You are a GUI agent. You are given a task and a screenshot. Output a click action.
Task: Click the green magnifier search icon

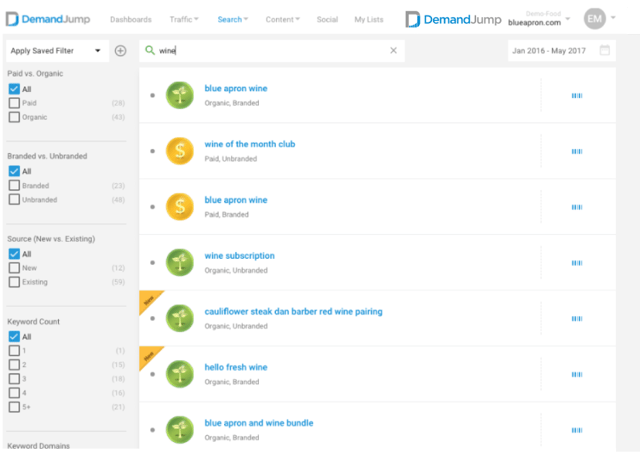pos(150,50)
